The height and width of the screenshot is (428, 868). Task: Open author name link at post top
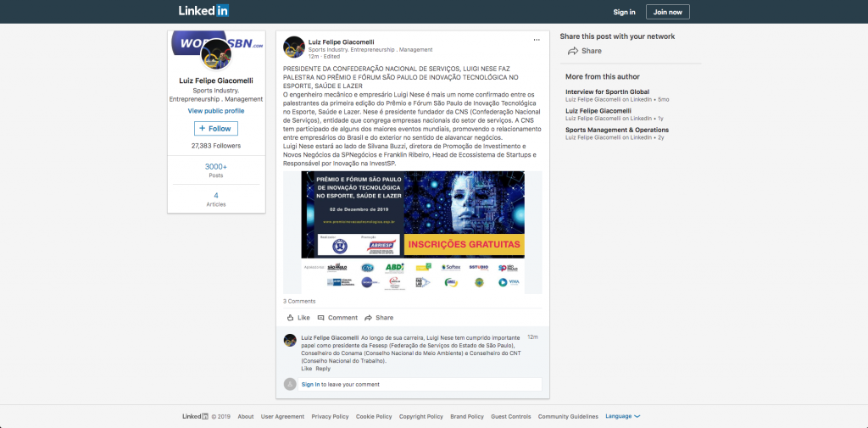point(341,42)
